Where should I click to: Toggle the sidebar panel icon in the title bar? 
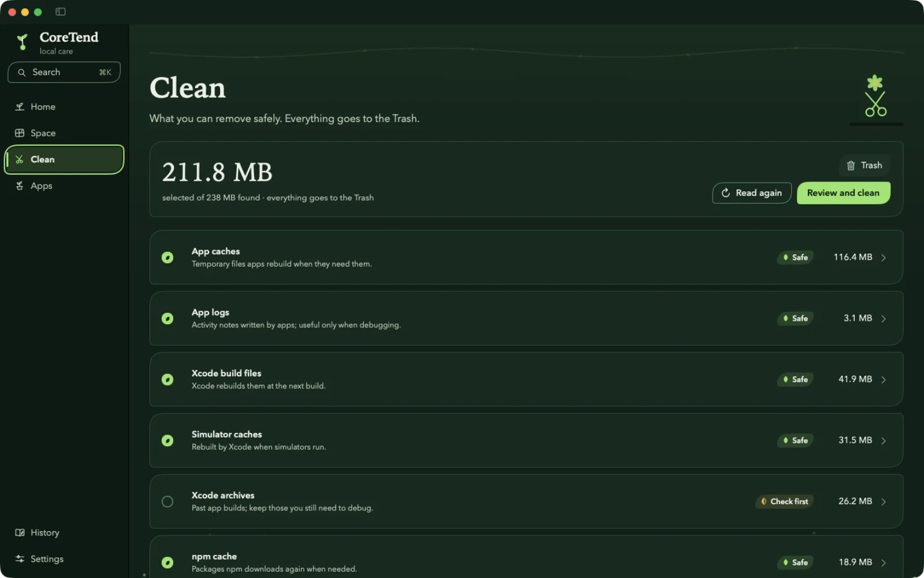pos(61,12)
